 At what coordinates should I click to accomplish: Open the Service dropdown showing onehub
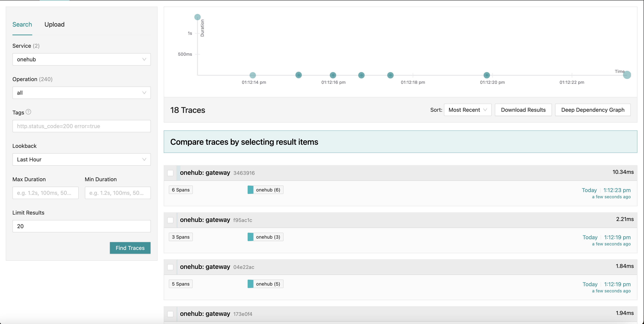point(81,59)
